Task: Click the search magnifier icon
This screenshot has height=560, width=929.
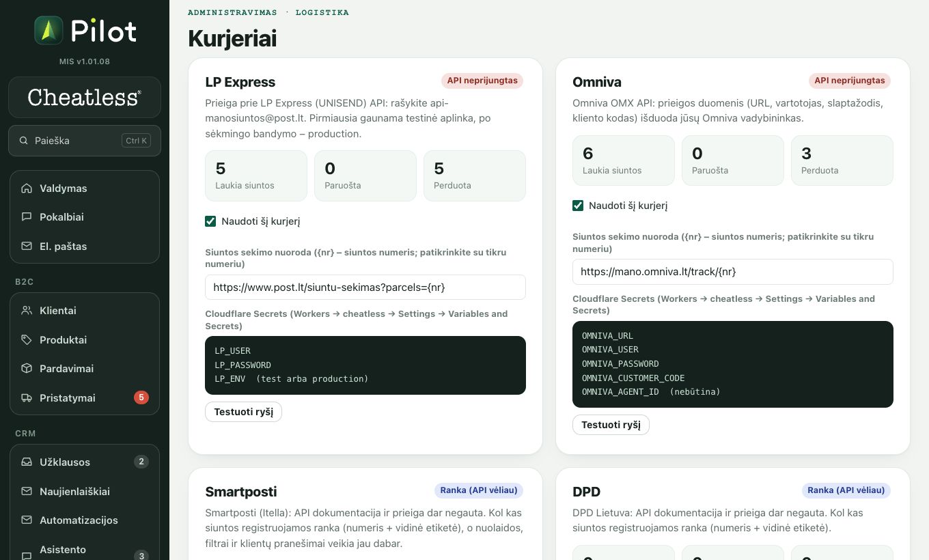Action: [24, 141]
